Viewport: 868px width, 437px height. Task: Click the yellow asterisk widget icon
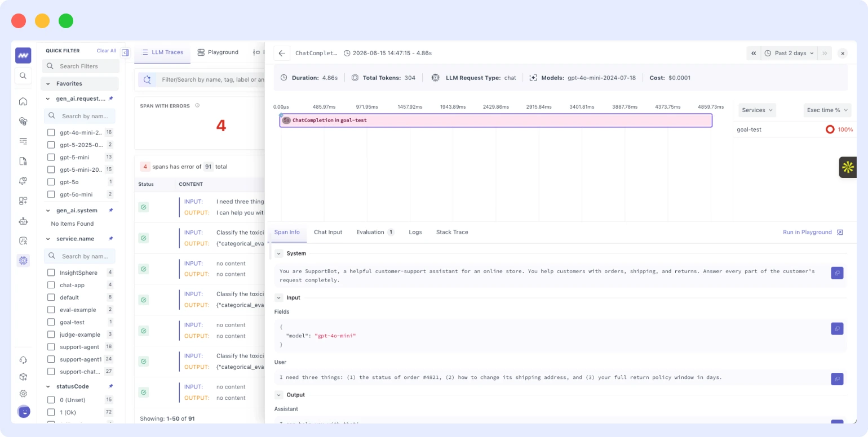click(x=848, y=167)
